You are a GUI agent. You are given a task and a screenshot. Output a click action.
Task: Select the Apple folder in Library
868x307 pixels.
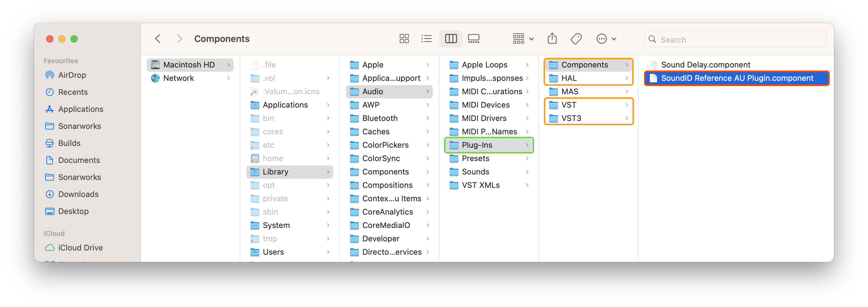click(389, 64)
